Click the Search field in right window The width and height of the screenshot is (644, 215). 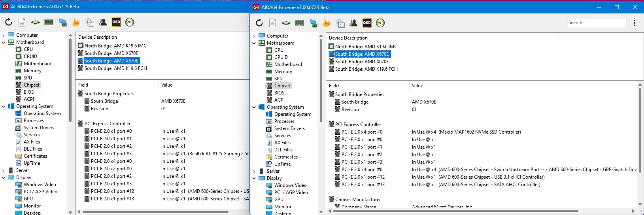[596, 23]
